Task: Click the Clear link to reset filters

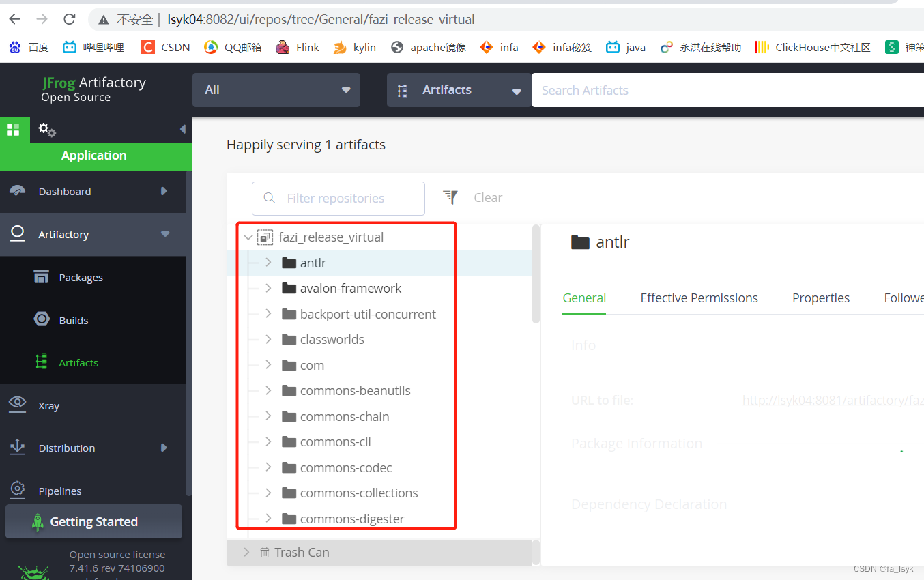Action: pos(487,197)
